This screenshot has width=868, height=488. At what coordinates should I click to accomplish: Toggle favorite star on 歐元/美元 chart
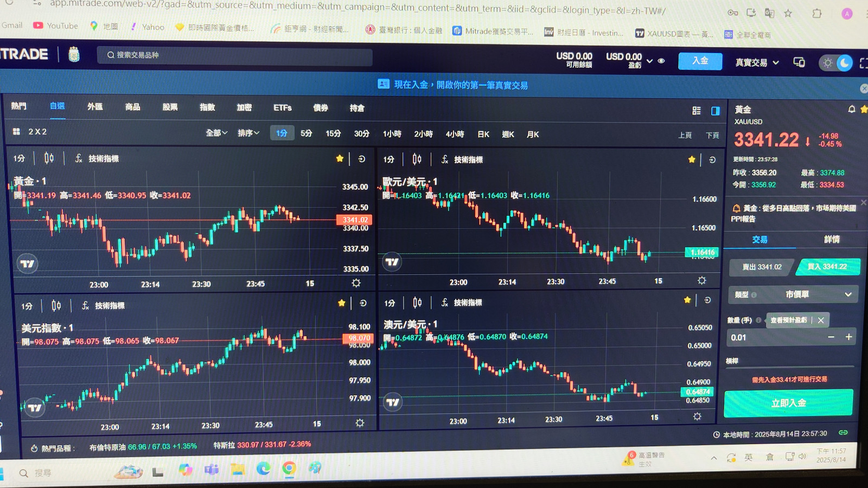point(692,159)
